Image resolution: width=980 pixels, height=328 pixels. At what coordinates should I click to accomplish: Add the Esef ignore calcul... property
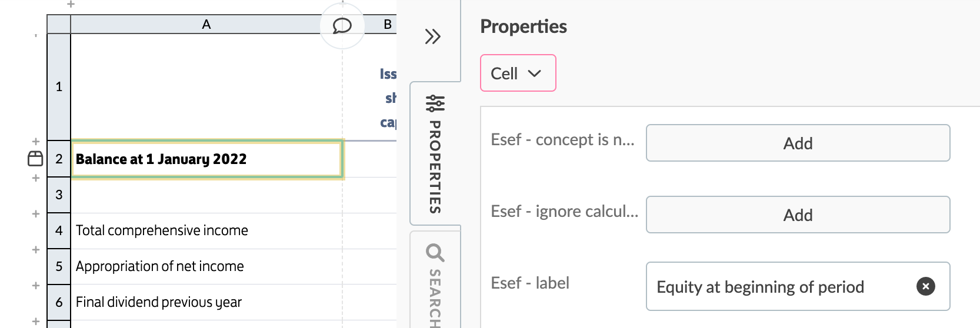798,215
